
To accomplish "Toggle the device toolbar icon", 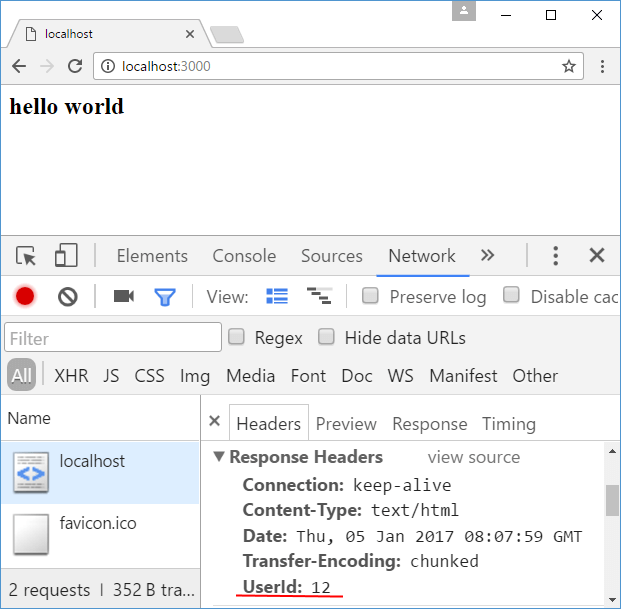I will click(x=66, y=256).
